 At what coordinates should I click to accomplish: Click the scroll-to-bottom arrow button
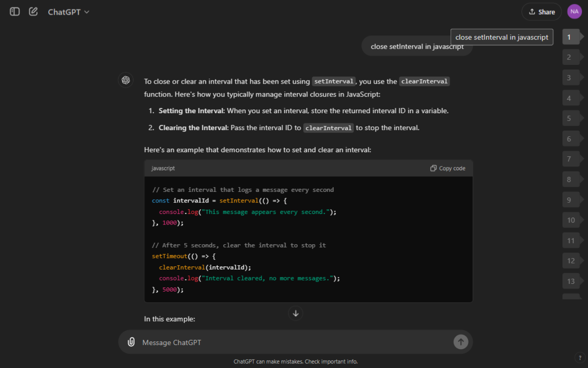(296, 313)
